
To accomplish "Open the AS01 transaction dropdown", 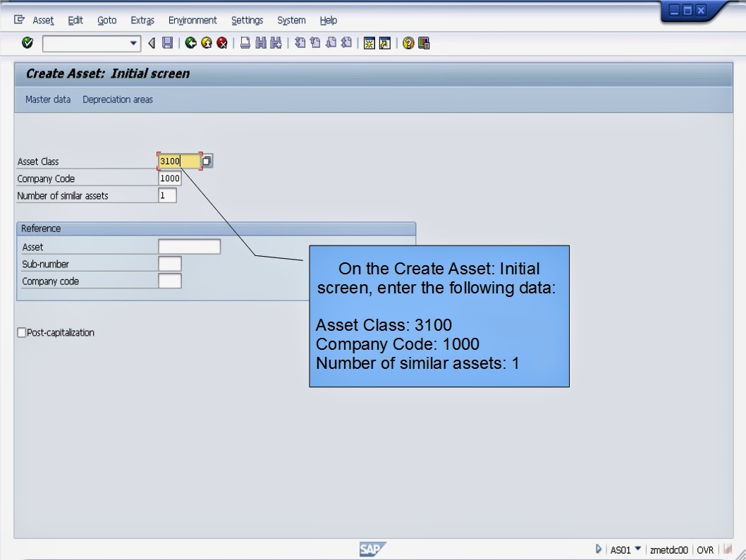I will point(637,549).
